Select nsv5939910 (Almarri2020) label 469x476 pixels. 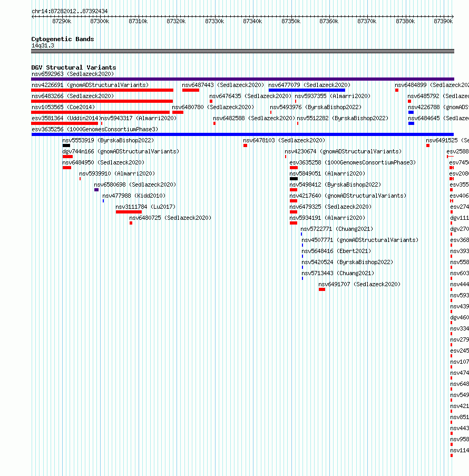[x=117, y=173]
